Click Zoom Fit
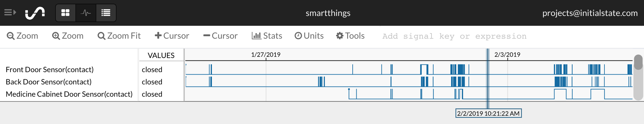Viewport: 644px width, 124px height. click(119, 36)
